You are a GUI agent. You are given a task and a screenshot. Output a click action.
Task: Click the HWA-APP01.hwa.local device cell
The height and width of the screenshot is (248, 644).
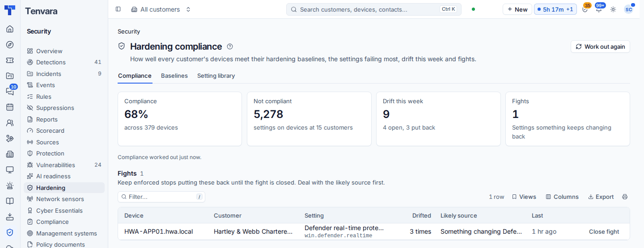159,231
